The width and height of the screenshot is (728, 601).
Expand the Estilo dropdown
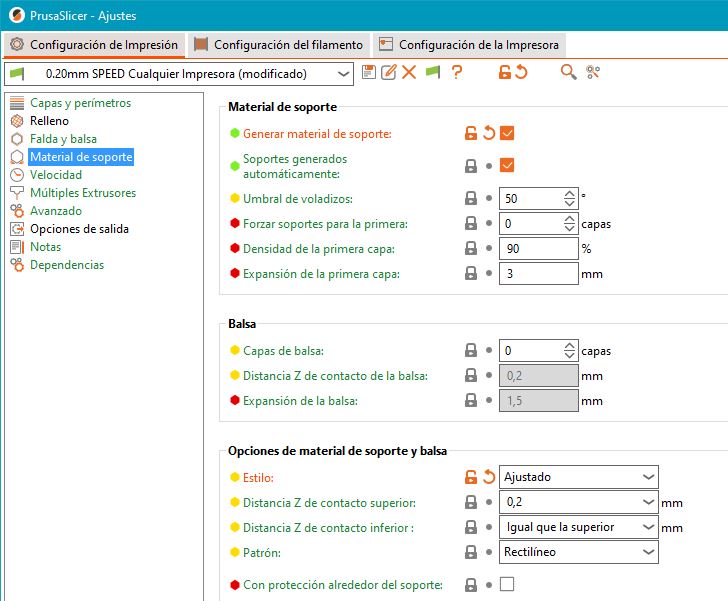click(x=648, y=477)
